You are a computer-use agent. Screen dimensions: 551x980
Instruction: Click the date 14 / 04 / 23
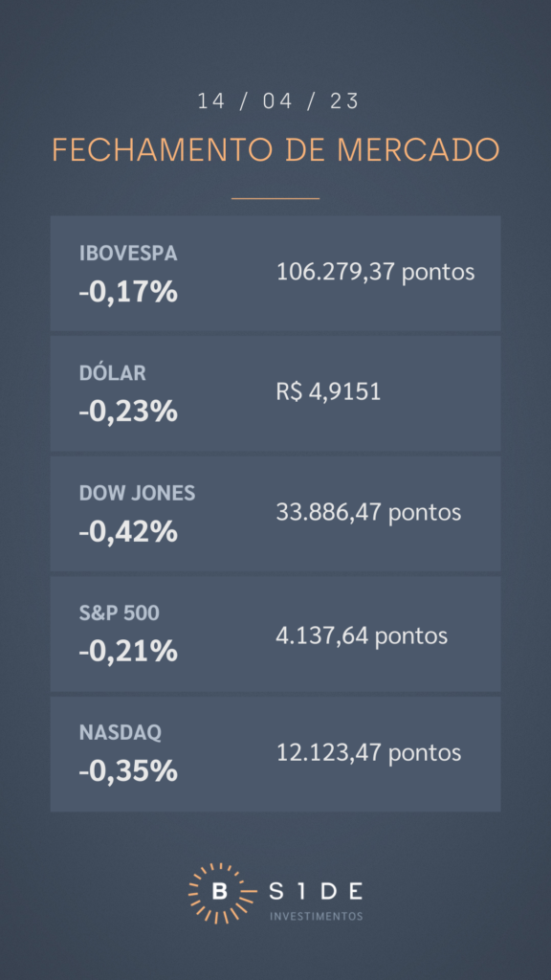click(278, 101)
